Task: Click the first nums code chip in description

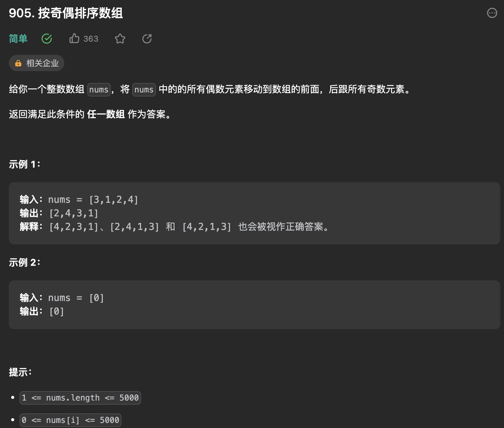Action: tap(98, 90)
